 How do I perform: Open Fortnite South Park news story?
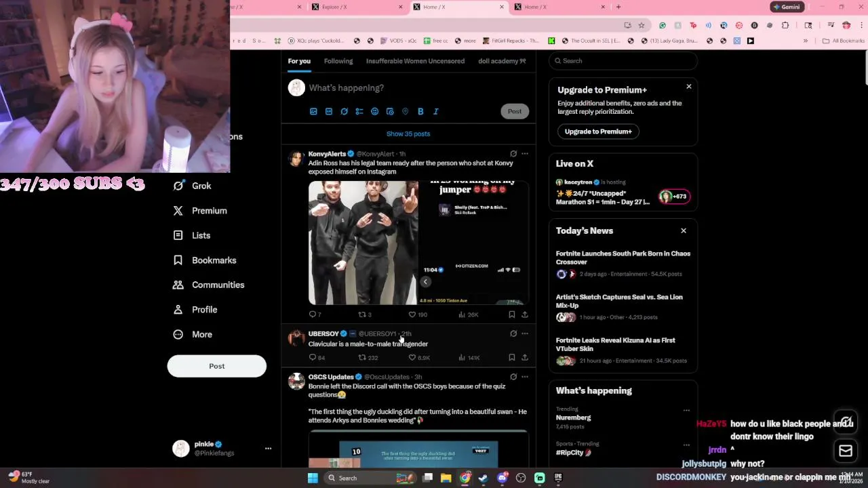point(623,264)
